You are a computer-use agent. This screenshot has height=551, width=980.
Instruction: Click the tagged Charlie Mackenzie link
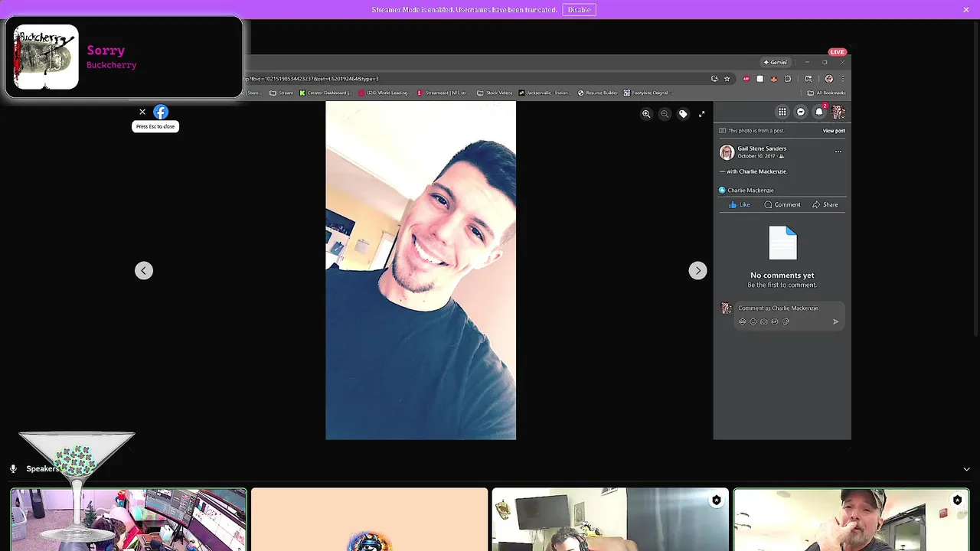pos(763,171)
